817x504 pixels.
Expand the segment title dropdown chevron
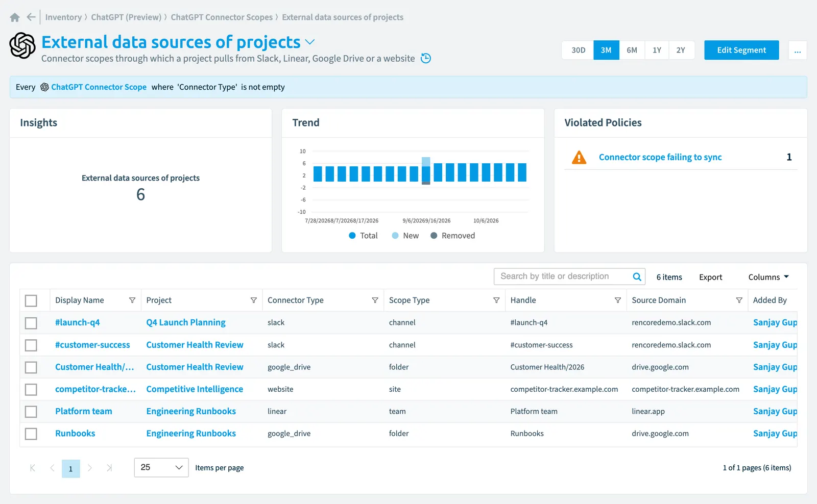[x=310, y=42]
